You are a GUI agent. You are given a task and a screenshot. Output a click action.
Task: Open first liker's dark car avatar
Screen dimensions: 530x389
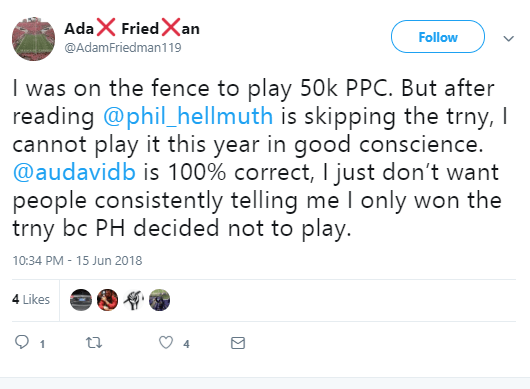point(81,300)
